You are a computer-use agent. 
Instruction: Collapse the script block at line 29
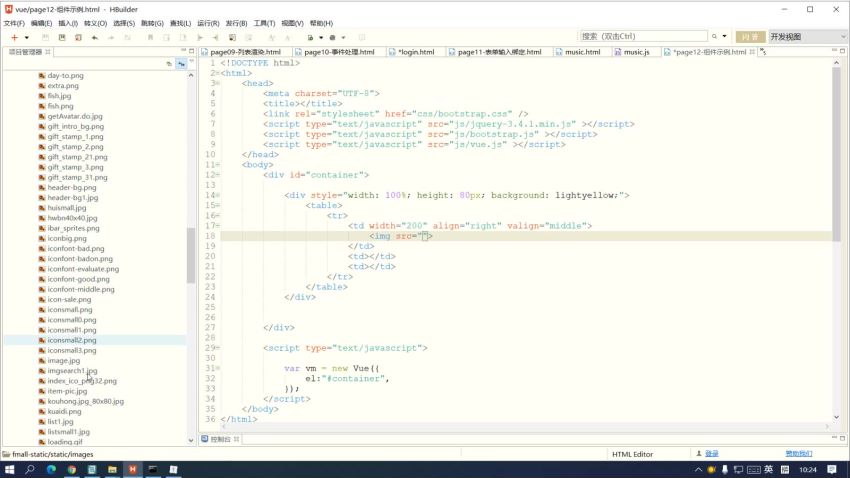click(218, 348)
